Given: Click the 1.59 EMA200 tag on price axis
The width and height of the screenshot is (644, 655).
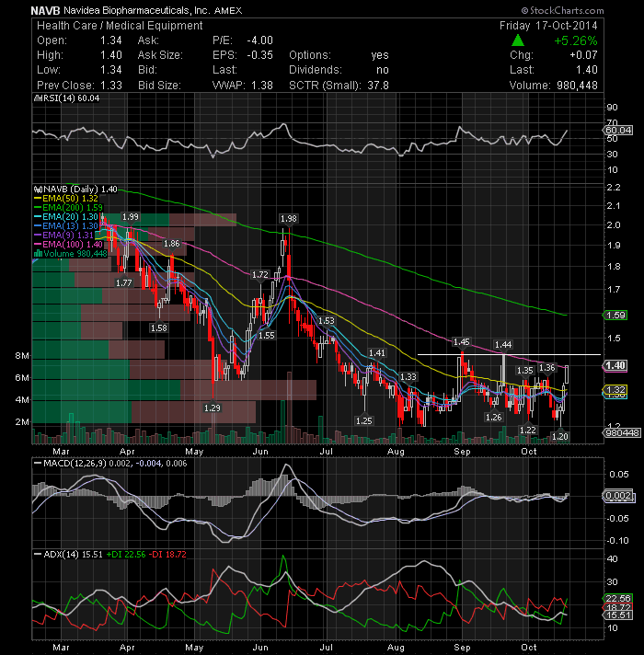Looking at the screenshot, I should (615, 315).
